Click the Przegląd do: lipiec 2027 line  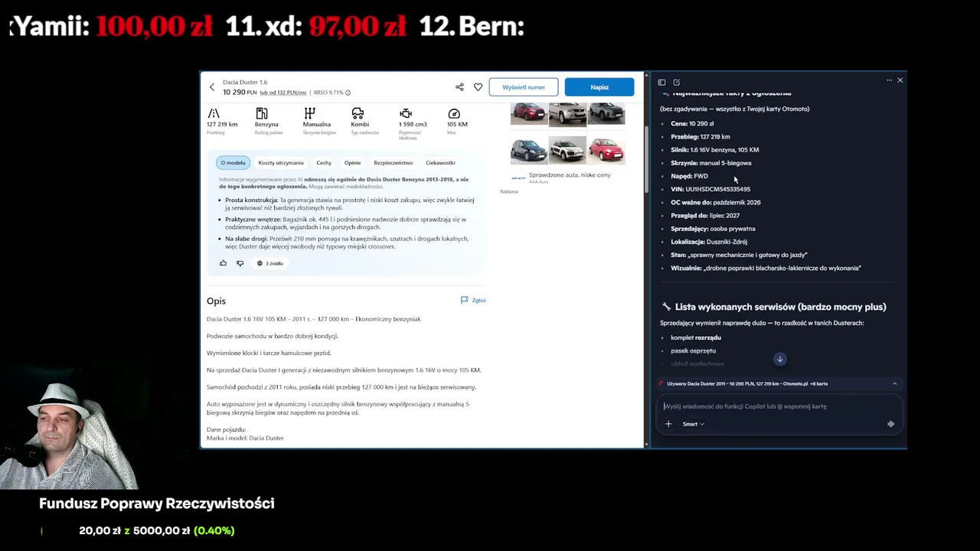(705, 216)
